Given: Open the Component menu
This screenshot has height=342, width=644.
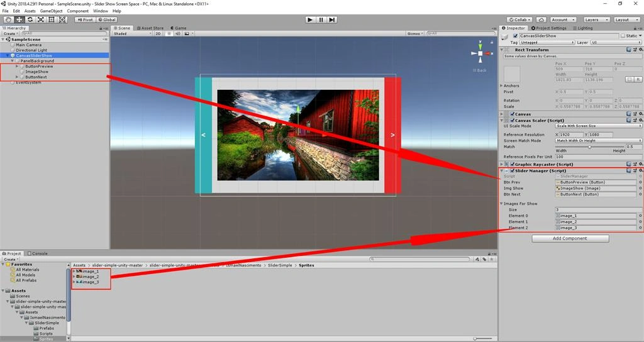Looking at the screenshot, I should point(77,11).
